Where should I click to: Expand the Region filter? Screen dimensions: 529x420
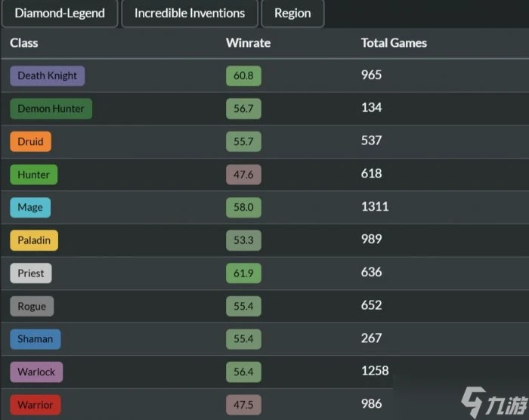(x=292, y=14)
